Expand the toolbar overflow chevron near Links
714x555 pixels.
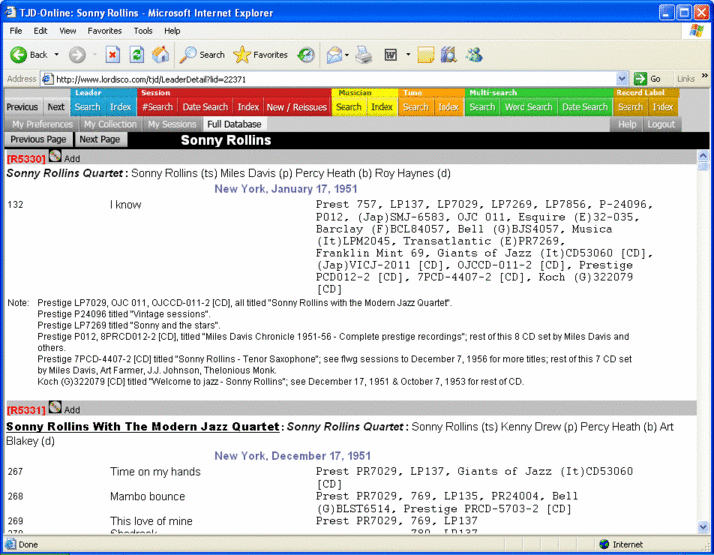click(704, 75)
